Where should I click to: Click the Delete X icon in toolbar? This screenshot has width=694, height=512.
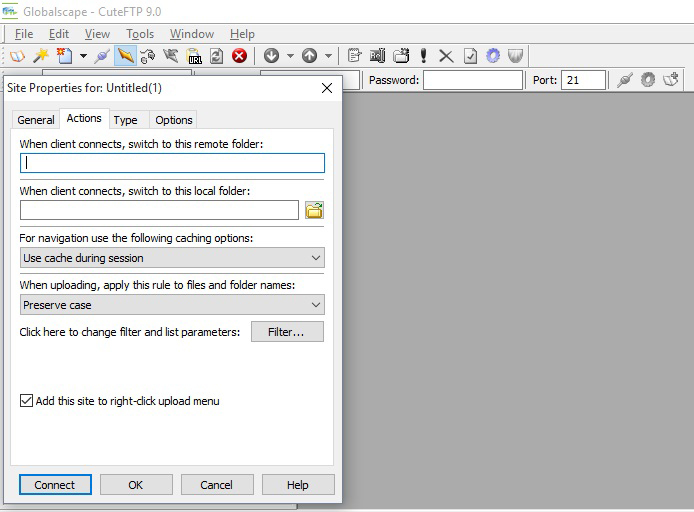click(446, 56)
